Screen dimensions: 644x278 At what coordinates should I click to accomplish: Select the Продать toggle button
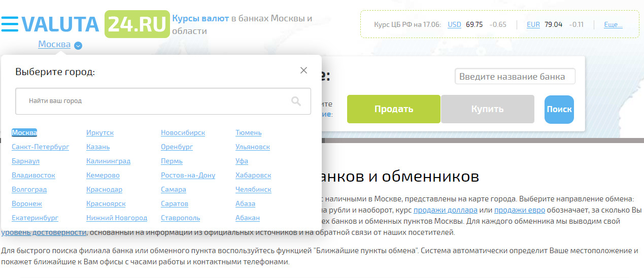393,109
